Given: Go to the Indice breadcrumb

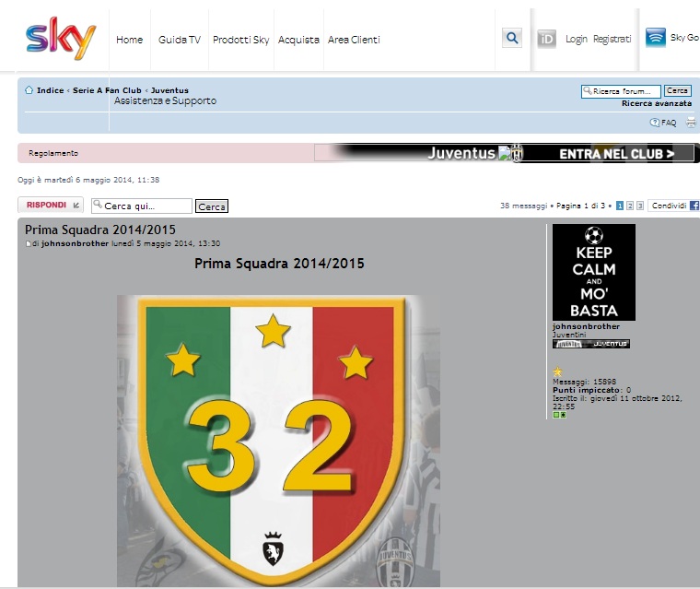Looking at the screenshot, I should point(51,90).
